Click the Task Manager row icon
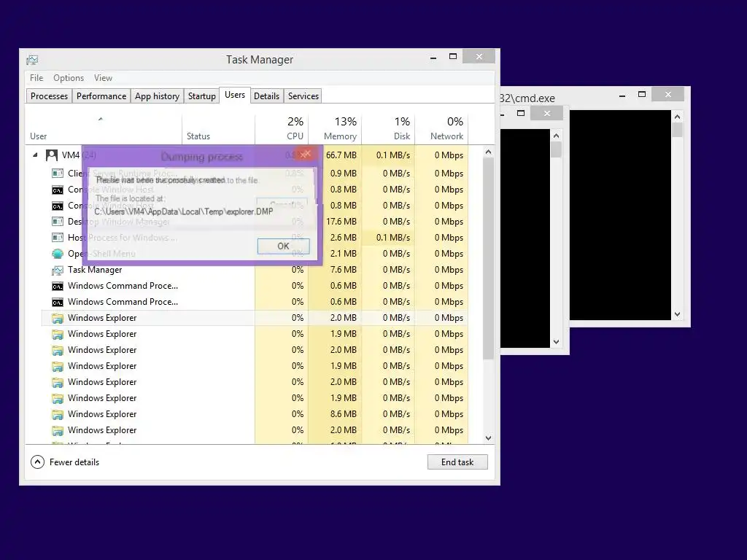This screenshot has width=747, height=560. (x=58, y=270)
